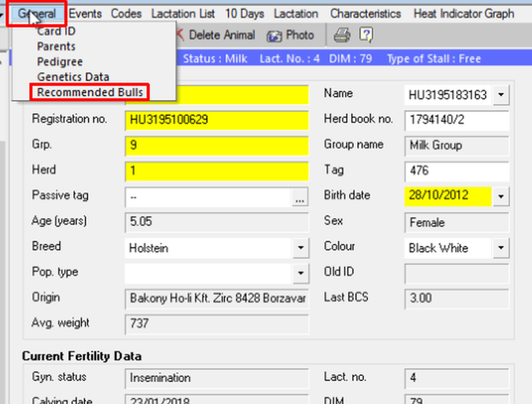This screenshot has height=404, width=532.
Task: Expand the Name dropdown arrow
Action: pos(500,95)
